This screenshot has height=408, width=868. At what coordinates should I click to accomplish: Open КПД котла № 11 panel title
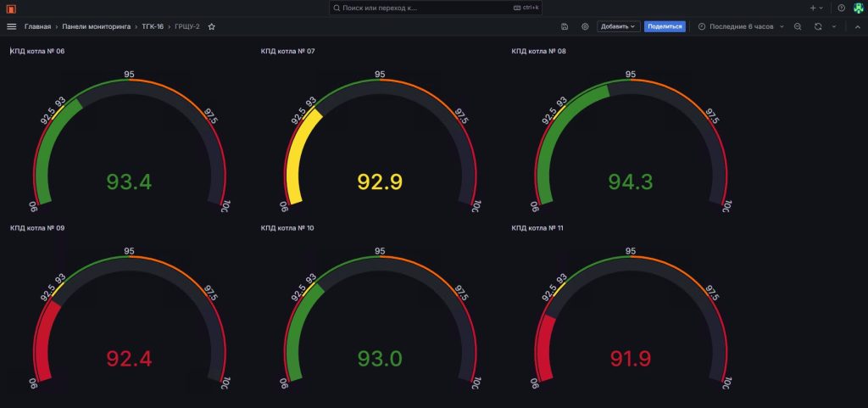point(537,228)
